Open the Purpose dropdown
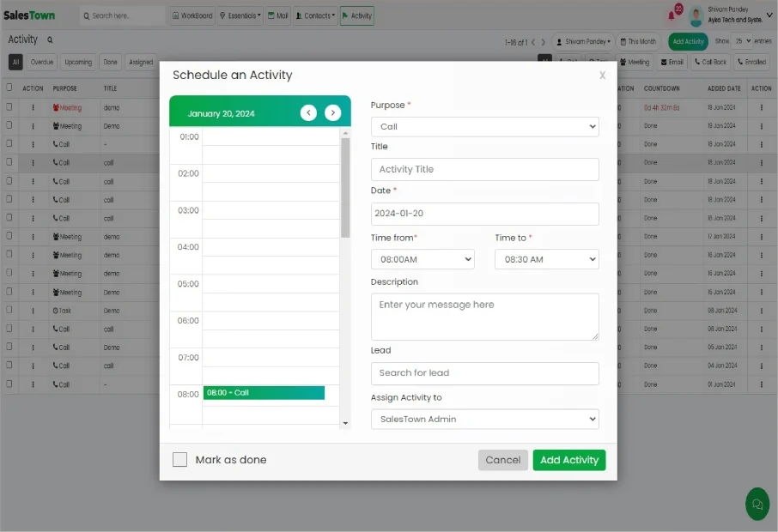Viewport: 778px width, 532px height. click(x=485, y=127)
